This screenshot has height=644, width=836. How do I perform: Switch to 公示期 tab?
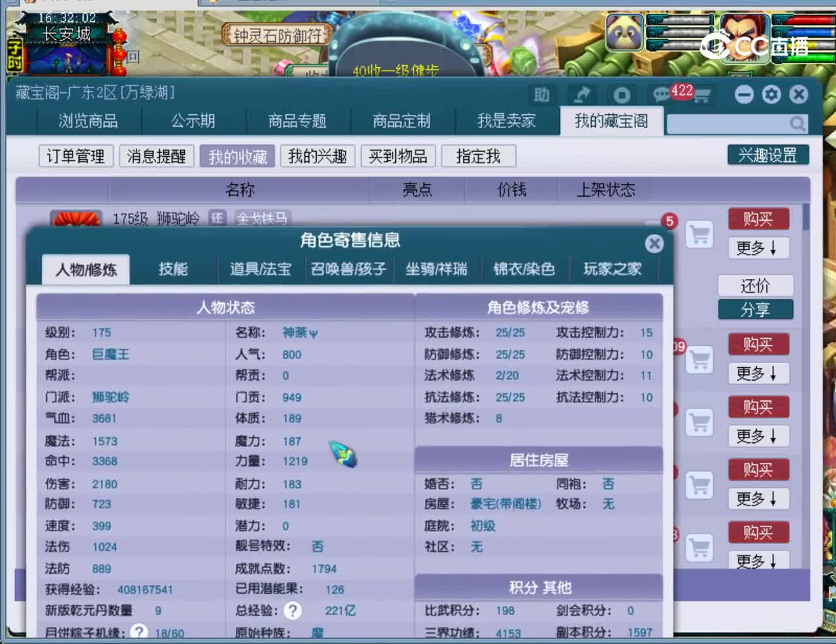pos(193,121)
